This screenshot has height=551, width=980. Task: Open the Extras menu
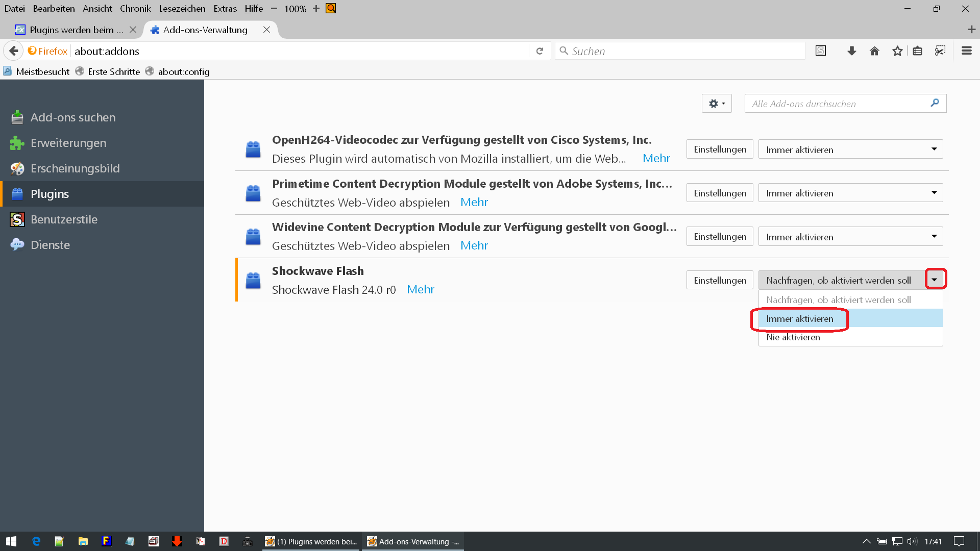pos(225,9)
